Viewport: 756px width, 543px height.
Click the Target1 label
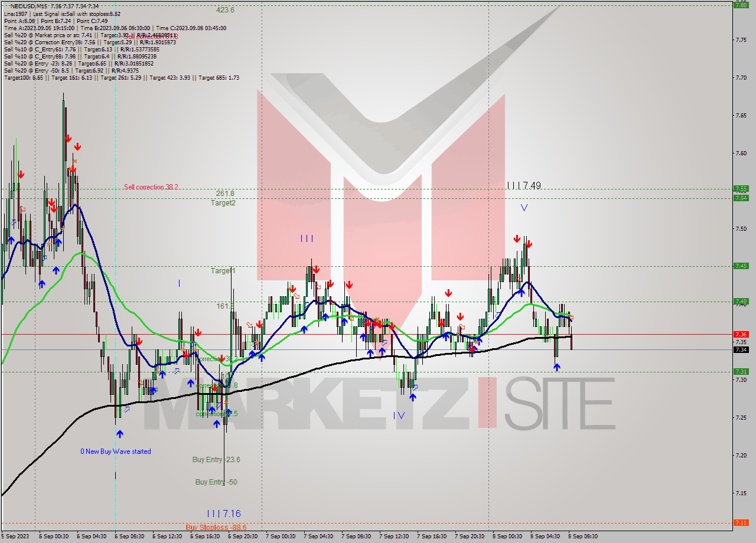223,271
